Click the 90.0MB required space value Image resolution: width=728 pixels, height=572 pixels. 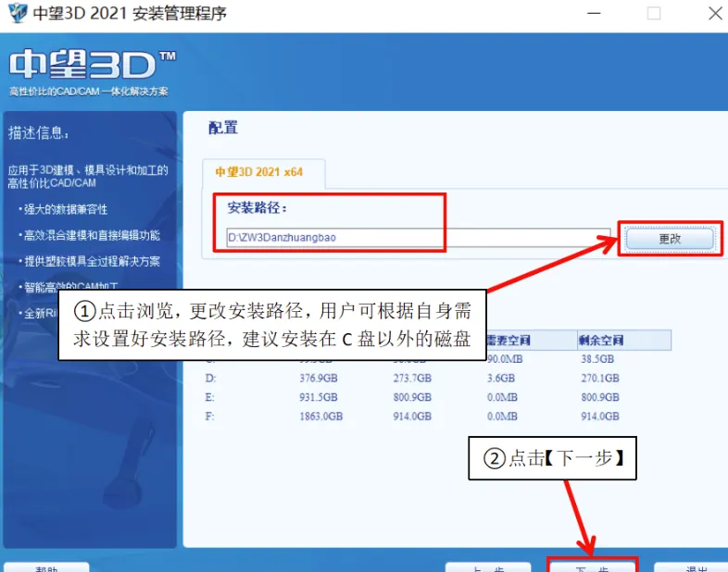(x=505, y=359)
